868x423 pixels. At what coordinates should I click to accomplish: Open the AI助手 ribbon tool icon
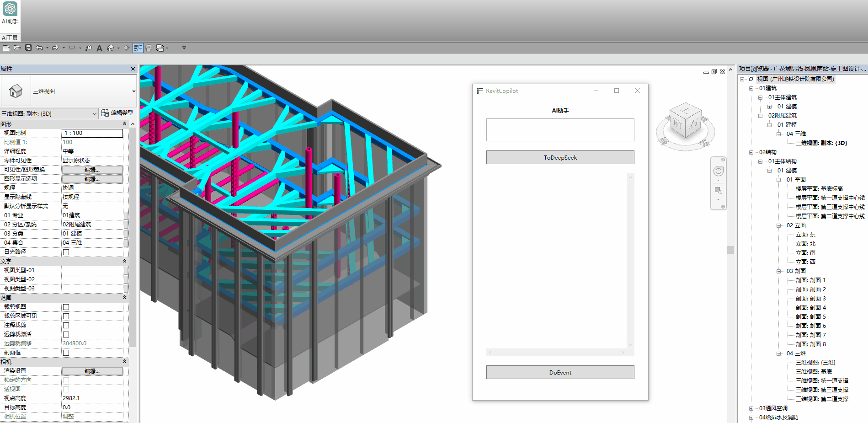(x=10, y=9)
